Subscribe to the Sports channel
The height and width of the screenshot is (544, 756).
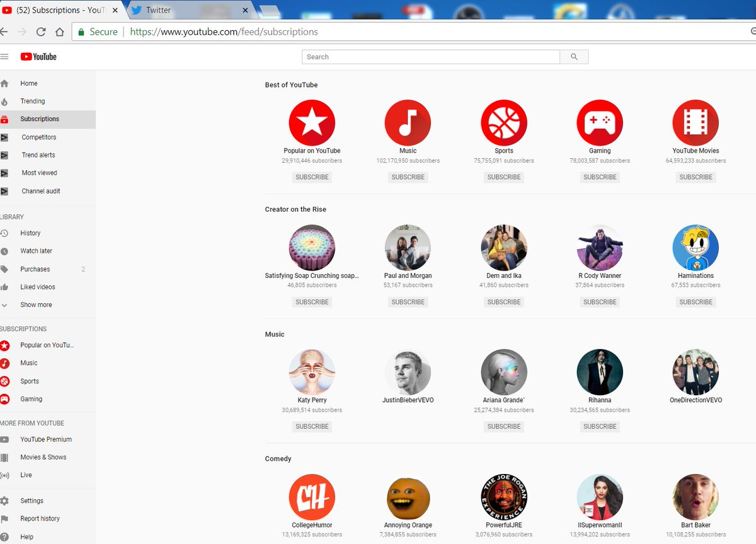[504, 177]
